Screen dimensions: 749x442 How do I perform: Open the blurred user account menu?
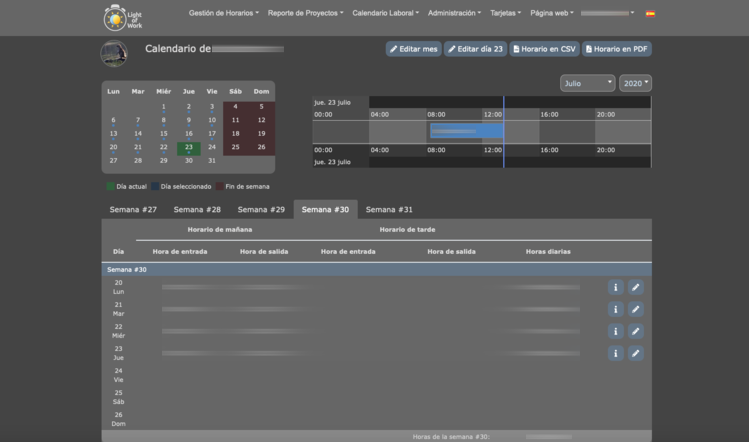(x=608, y=13)
